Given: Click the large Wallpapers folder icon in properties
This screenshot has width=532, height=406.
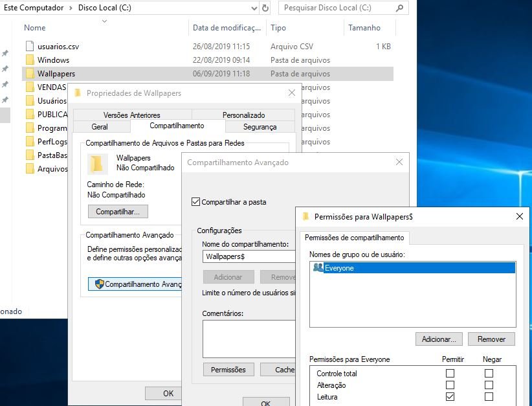Looking at the screenshot, I should (x=97, y=163).
